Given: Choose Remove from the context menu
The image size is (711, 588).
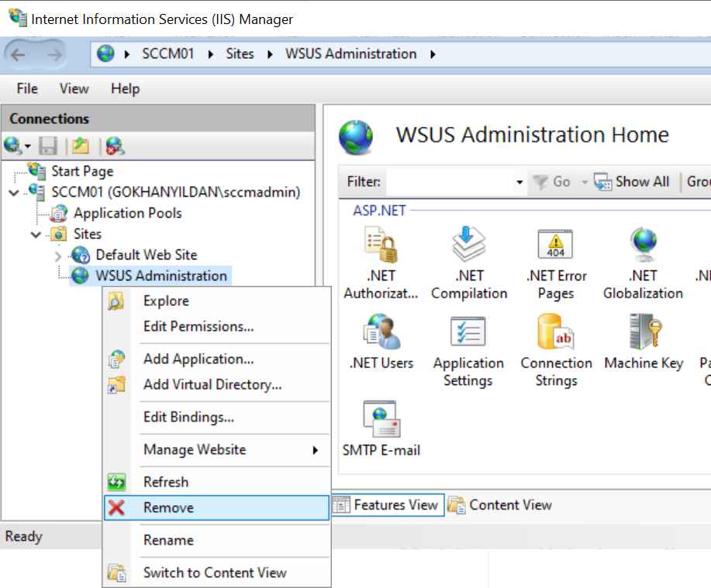Looking at the screenshot, I should point(217,507).
